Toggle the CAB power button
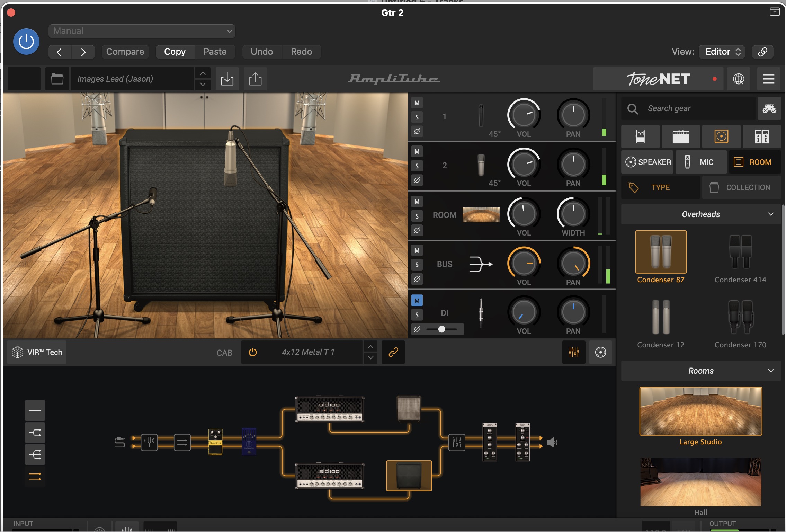 253,352
